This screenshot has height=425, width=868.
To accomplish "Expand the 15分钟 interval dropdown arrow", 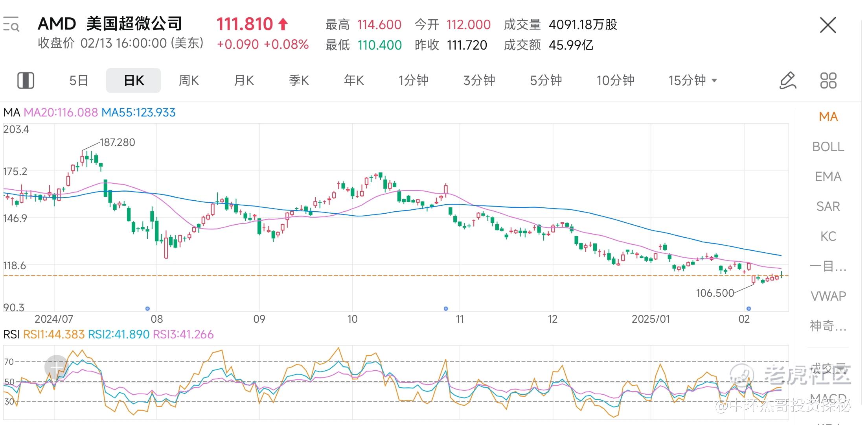I will (714, 81).
